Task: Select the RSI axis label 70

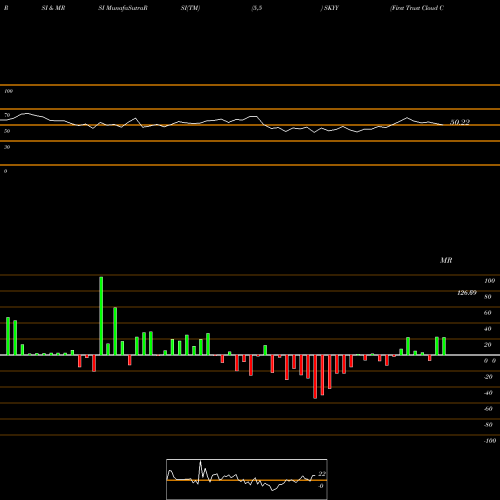Action: click(x=7, y=115)
